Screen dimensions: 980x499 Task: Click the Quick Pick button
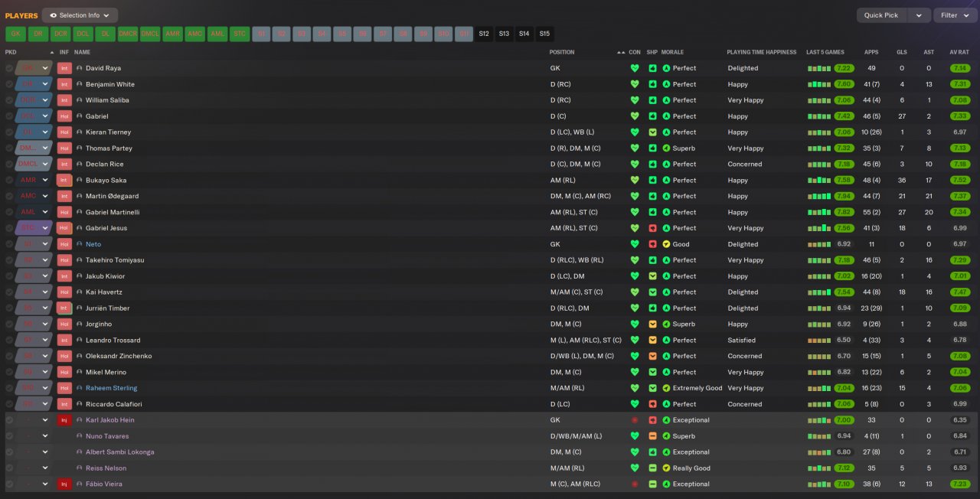point(881,15)
